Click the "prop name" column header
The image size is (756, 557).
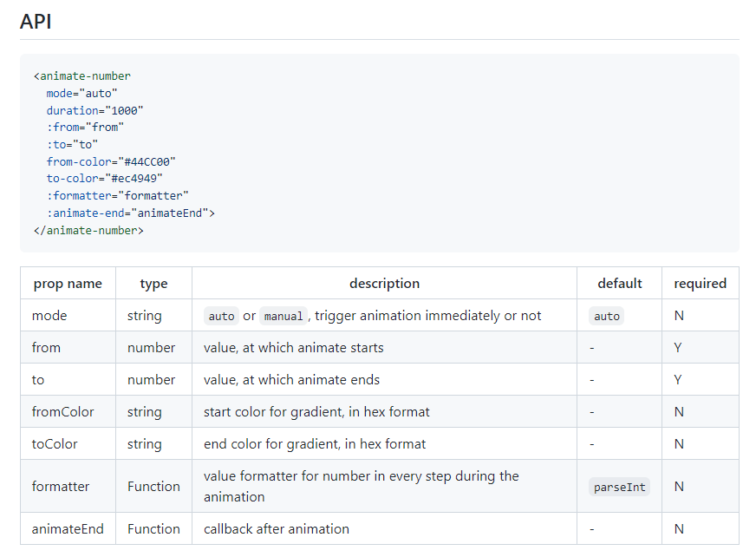[x=68, y=284]
